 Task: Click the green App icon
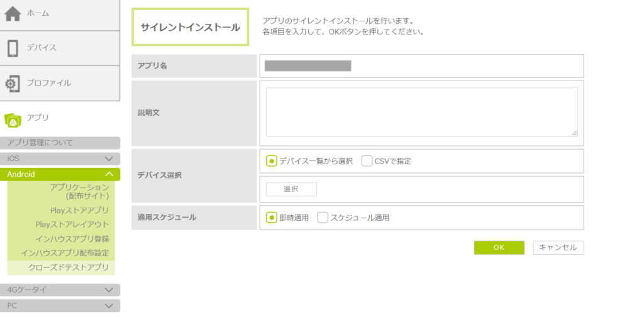pos(13,118)
